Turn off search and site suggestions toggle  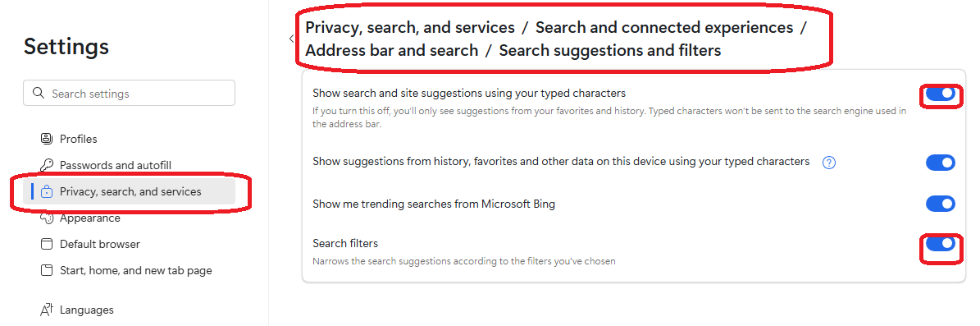[x=940, y=94]
